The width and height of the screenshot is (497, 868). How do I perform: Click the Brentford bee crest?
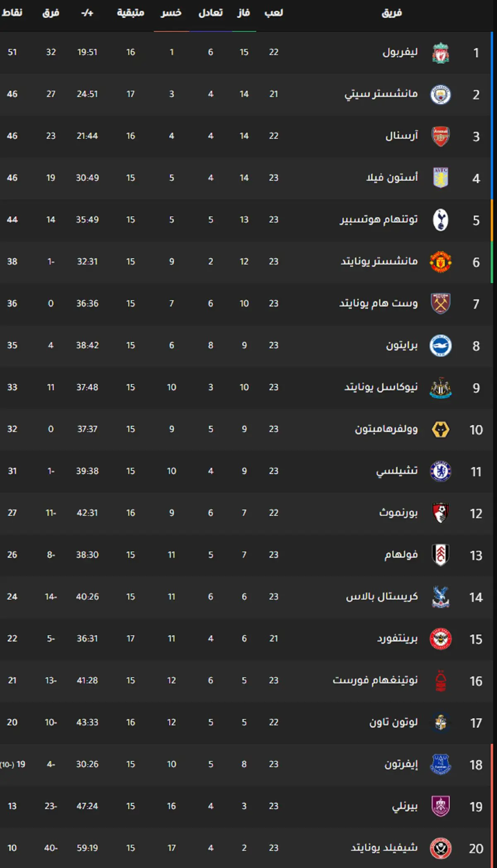point(440,639)
